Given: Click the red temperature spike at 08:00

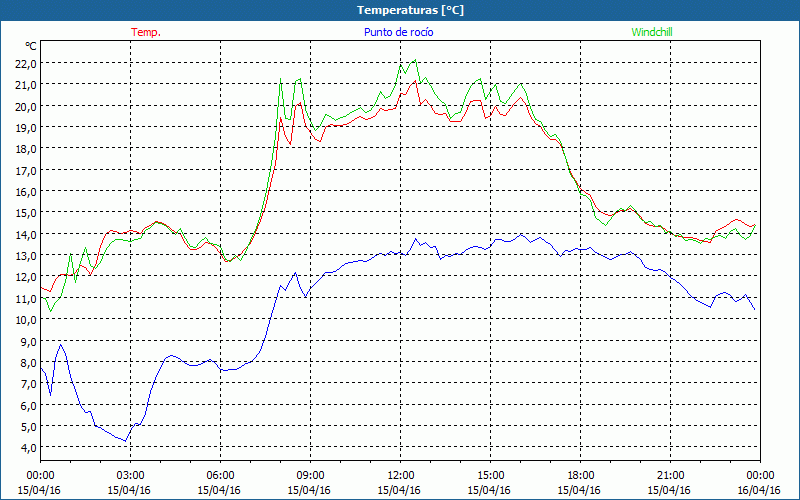Looking at the screenshot, I should [281, 118].
